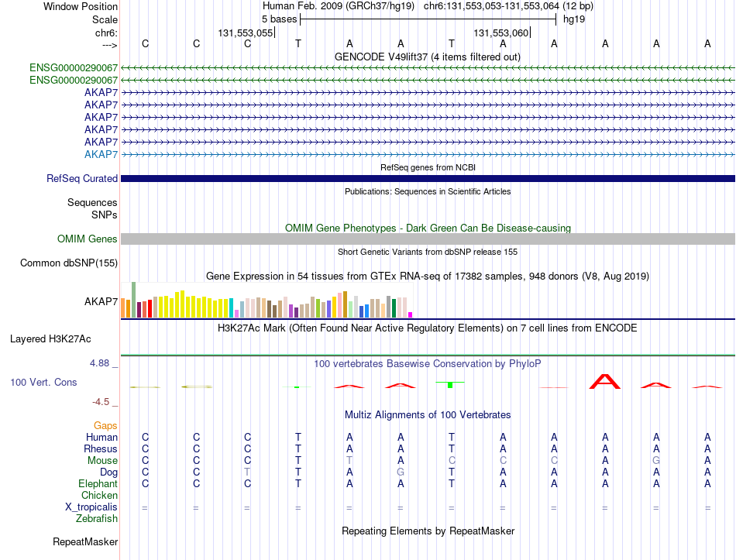736x560 pixels.
Task: Click the tall red A conservation logo
Action: 604,381
